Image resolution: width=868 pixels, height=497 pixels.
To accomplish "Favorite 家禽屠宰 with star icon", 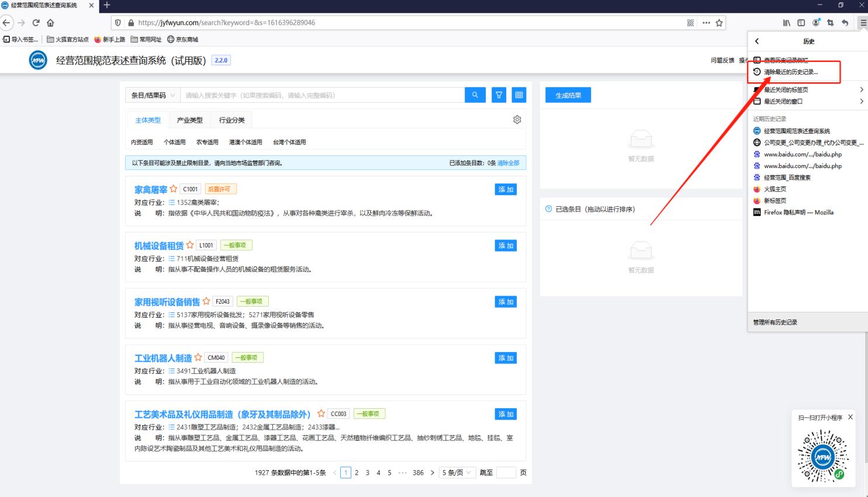I will 174,189.
